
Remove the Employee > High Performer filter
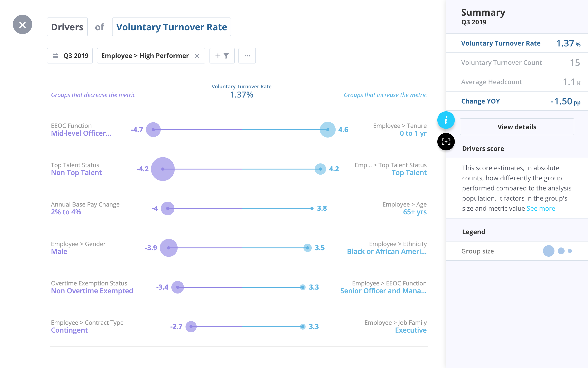tap(197, 56)
